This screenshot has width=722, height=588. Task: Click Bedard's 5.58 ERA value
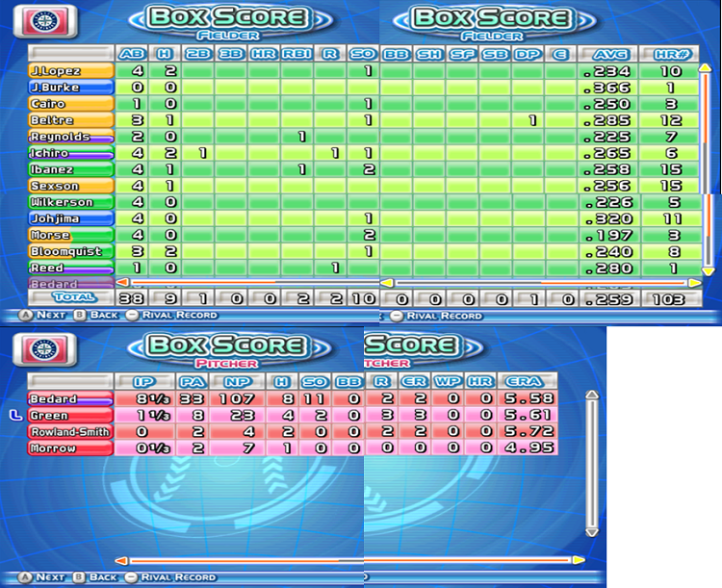(528, 398)
